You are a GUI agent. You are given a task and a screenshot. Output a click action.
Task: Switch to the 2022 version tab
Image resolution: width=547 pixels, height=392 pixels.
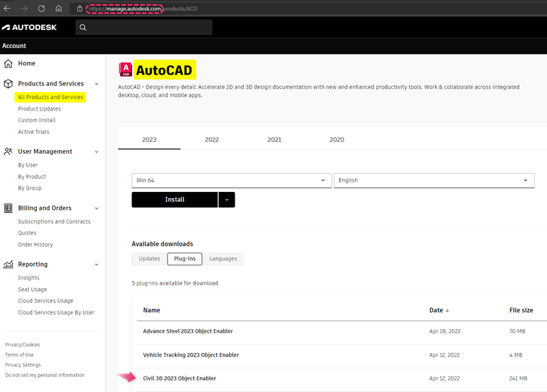coord(212,139)
